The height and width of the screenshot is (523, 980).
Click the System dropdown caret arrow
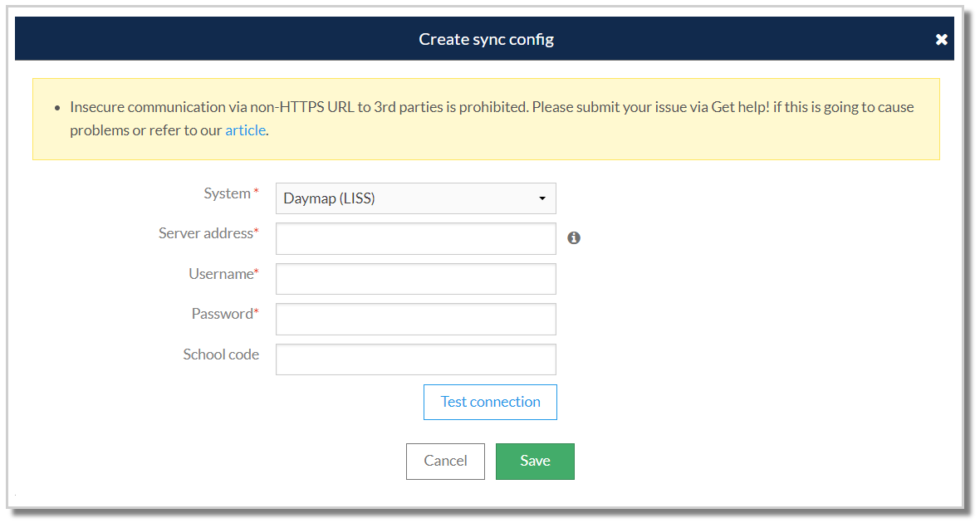coord(542,199)
